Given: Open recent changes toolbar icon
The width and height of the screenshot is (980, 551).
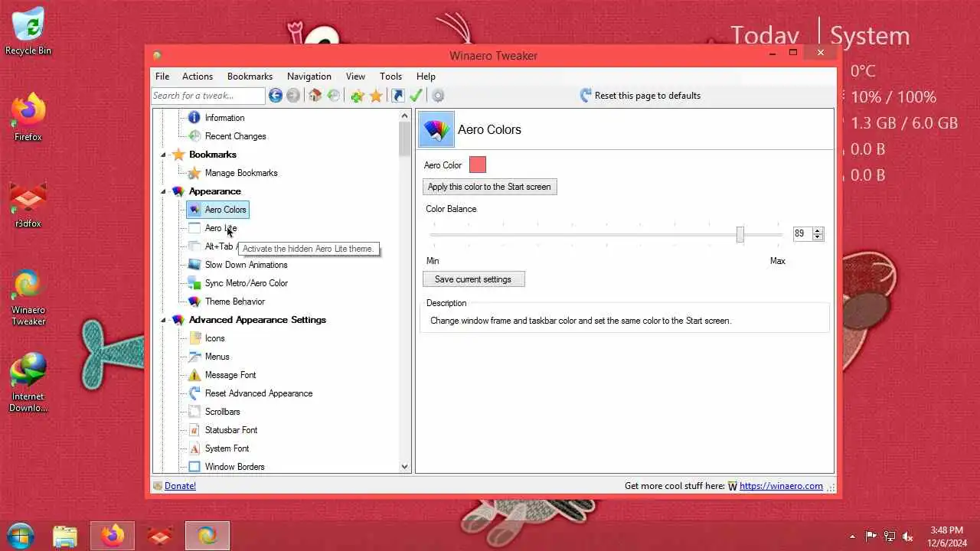Looking at the screenshot, I should (x=333, y=96).
